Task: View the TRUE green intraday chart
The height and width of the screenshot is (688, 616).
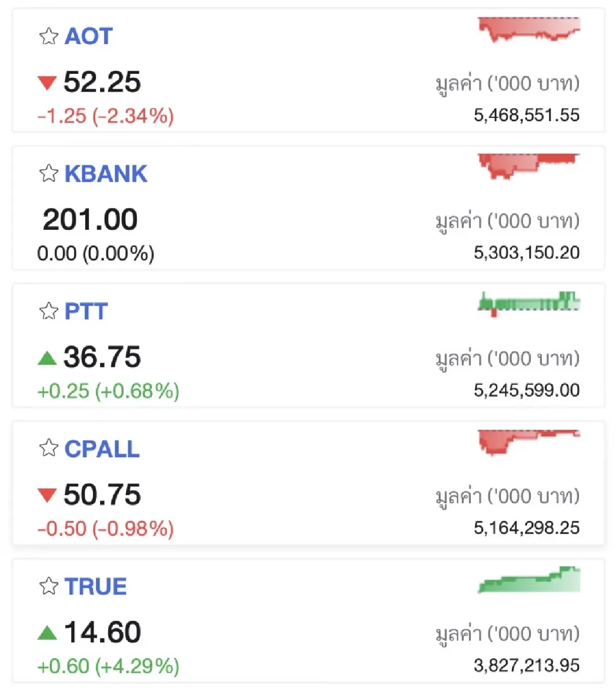Action: (x=528, y=580)
